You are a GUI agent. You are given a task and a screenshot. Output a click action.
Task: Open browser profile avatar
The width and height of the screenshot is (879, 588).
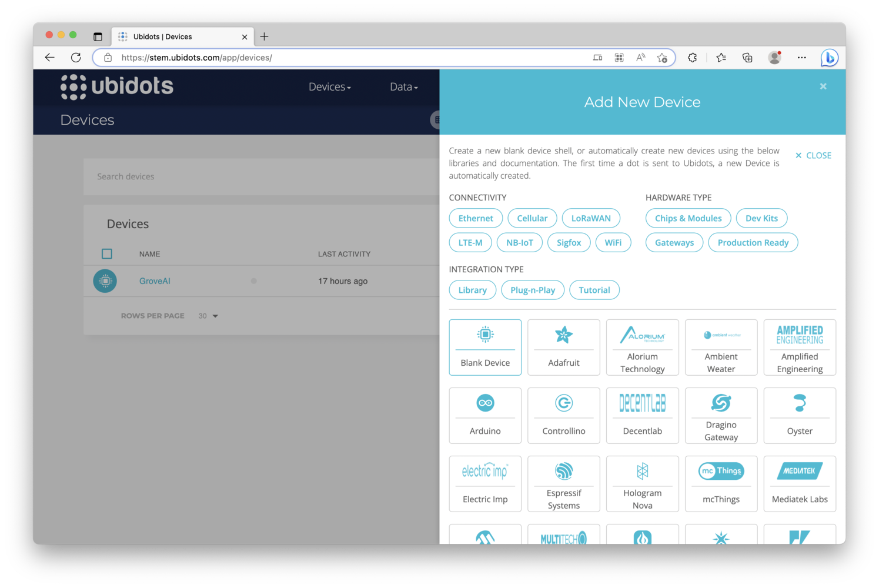pos(775,58)
